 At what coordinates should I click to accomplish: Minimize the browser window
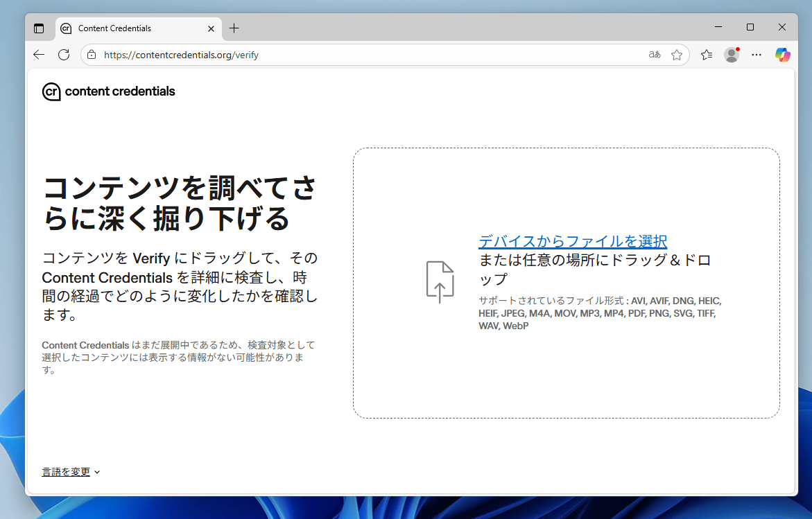718,28
